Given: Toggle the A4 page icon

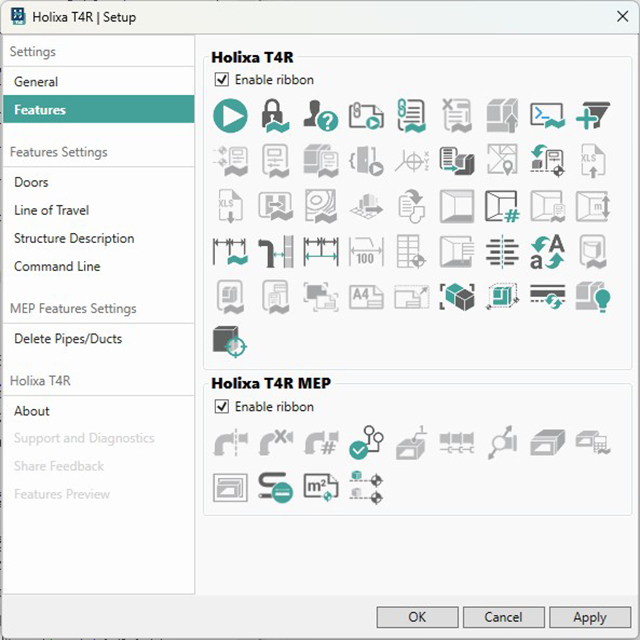Looking at the screenshot, I should 366,297.
